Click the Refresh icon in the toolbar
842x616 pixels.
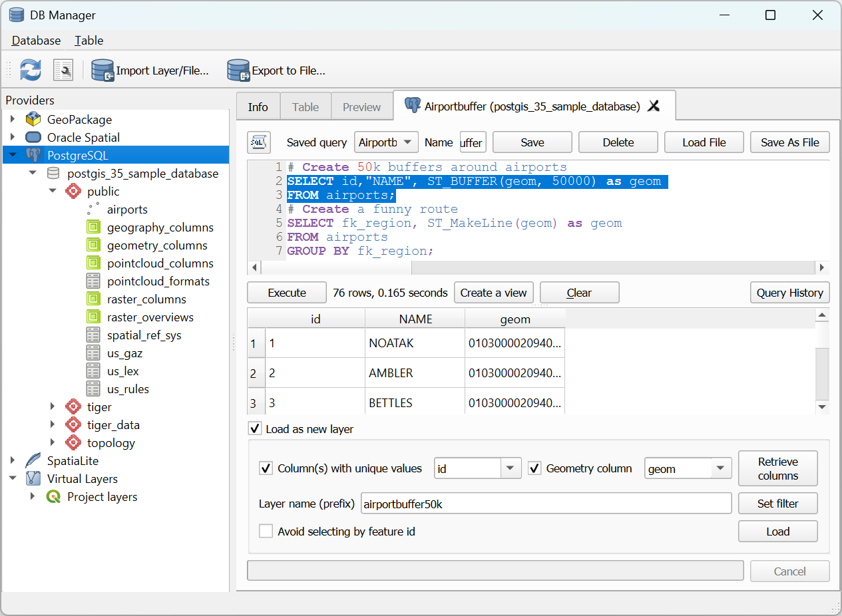[x=30, y=69]
